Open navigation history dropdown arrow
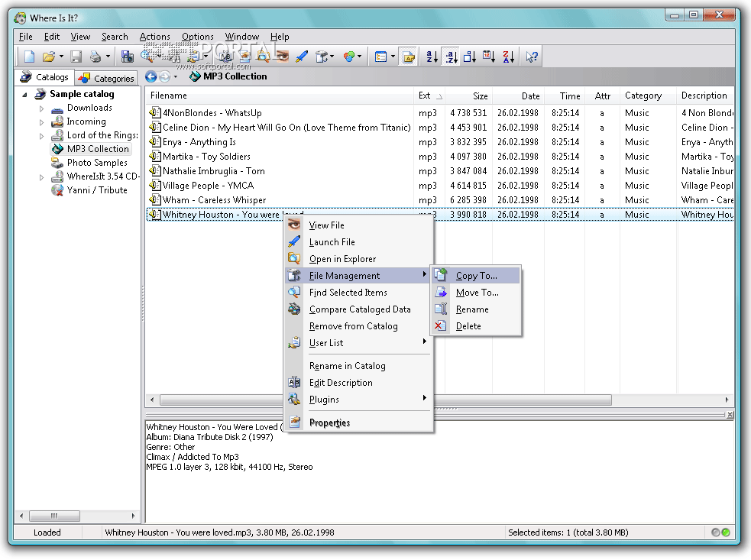This screenshot has width=751, height=560. pos(176,76)
